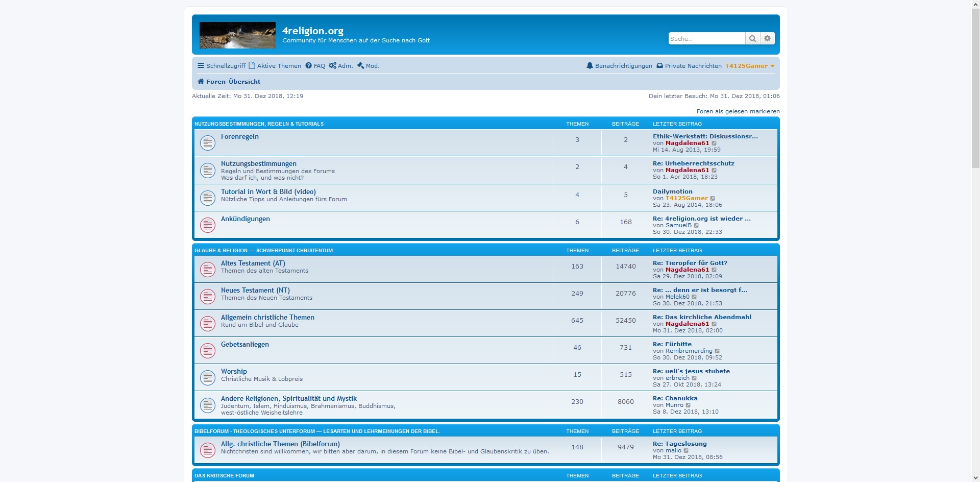Click the page vertical scrollbar down arrow
Image resolution: width=980 pixels, height=482 pixels.
[975, 478]
